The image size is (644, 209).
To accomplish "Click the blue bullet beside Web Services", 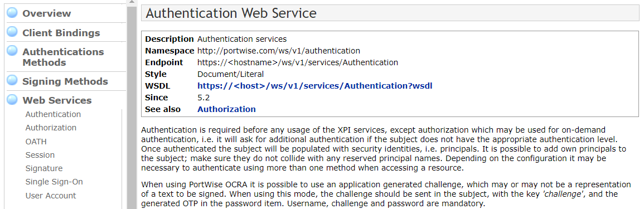I will click(x=13, y=99).
